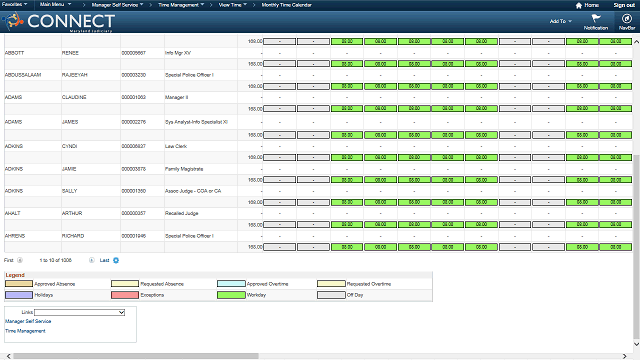Open the Favorites dropdown menu
The image size is (640, 360).
pyautogui.click(x=14, y=4)
